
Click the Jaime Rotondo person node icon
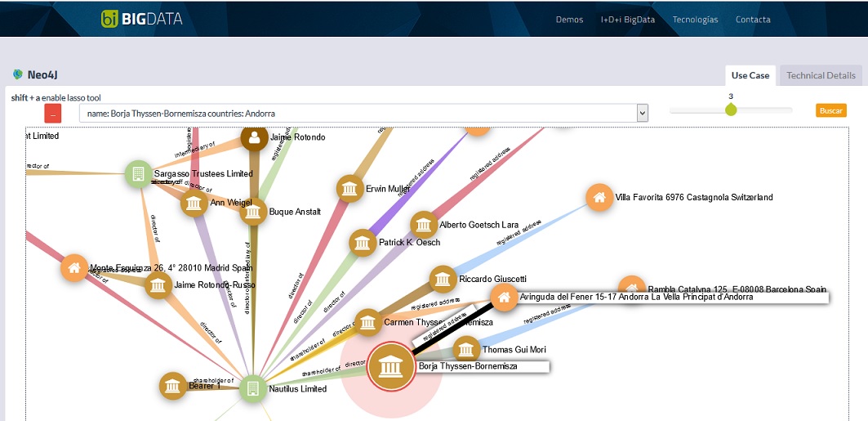tap(254, 137)
